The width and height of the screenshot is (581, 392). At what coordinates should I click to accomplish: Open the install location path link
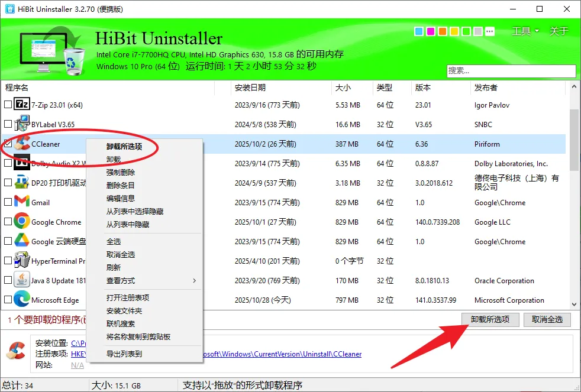[78, 343]
